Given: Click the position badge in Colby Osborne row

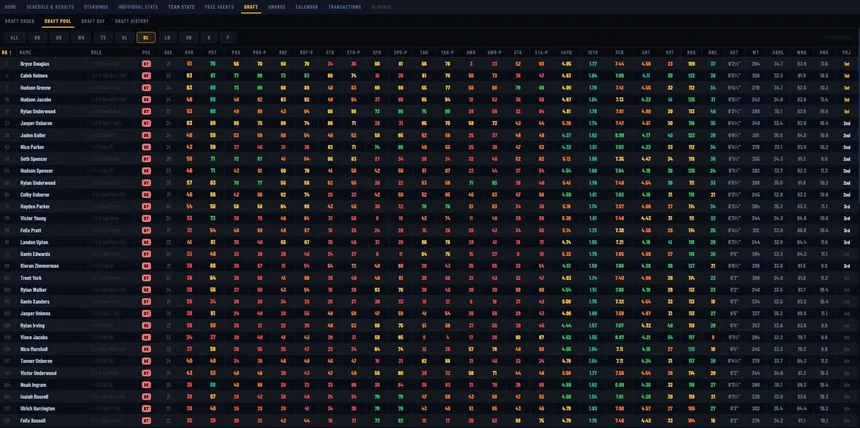Looking at the screenshot, I should tap(146, 195).
